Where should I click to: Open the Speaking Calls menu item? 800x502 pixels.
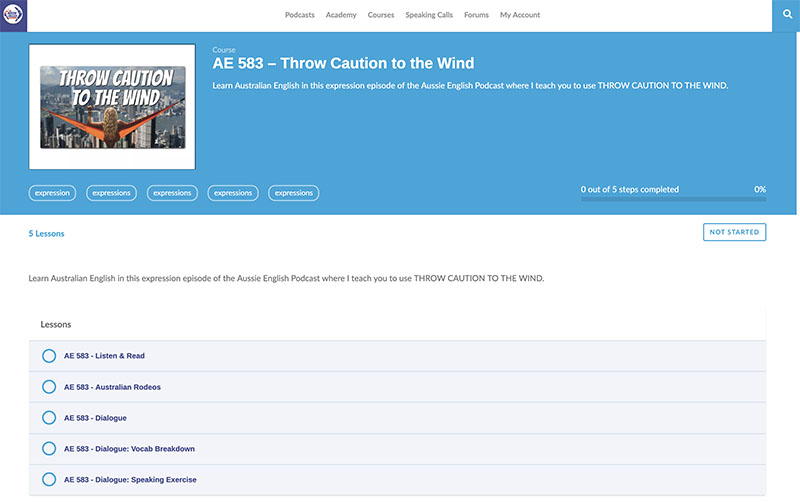click(429, 15)
